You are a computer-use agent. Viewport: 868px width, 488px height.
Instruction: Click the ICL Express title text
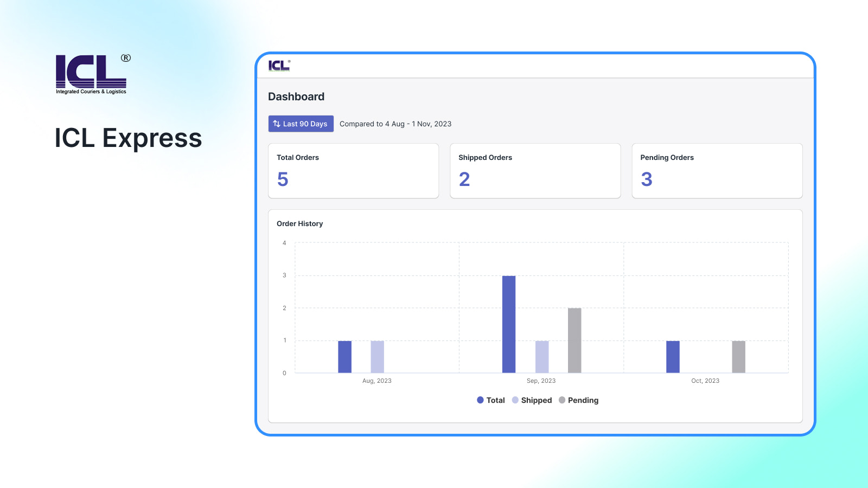tap(128, 138)
